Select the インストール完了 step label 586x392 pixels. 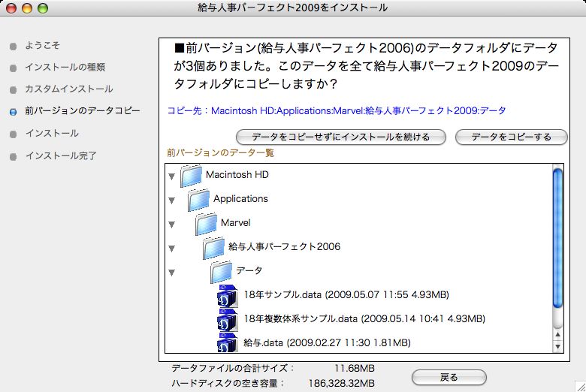pyautogui.click(x=61, y=155)
